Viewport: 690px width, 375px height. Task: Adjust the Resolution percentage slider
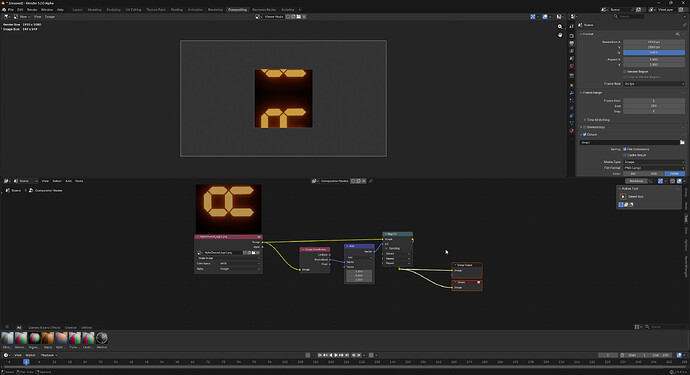point(654,52)
